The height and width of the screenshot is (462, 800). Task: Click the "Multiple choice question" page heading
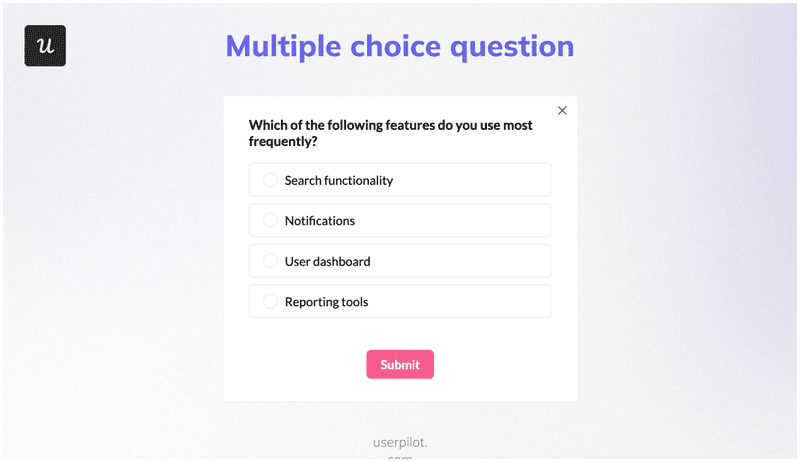400,46
